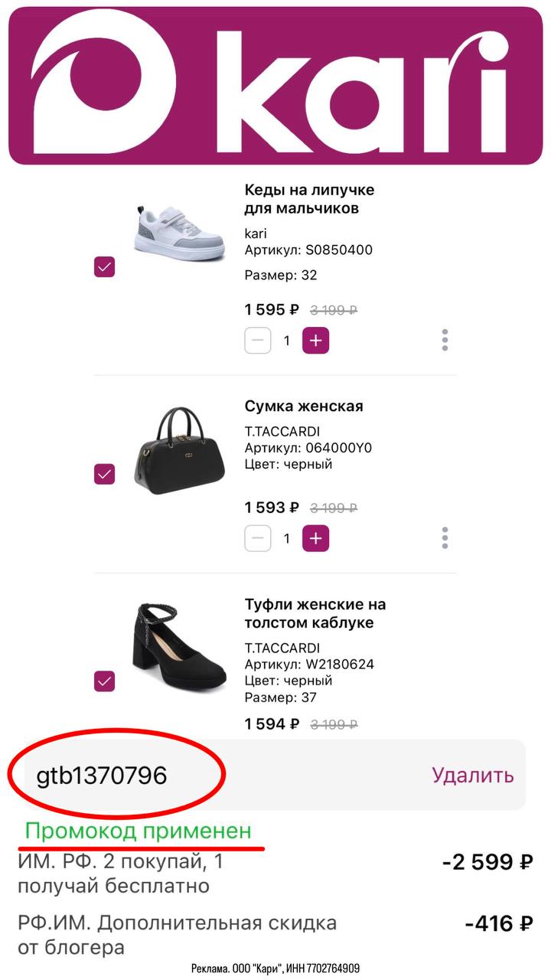The height and width of the screenshot is (980, 551).
Task: Open the Кеды на липучке product title
Action: coord(309,199)
